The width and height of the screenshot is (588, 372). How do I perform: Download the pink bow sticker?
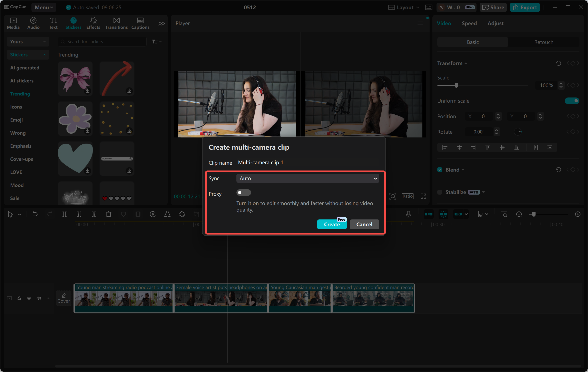pos(87,91)
